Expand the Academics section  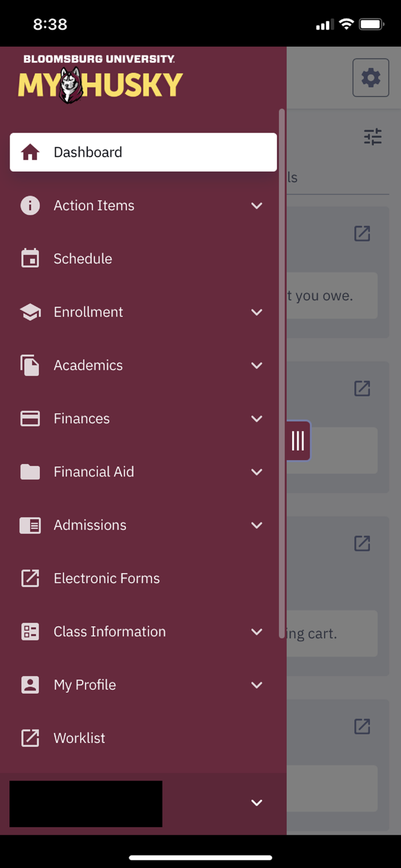point(257,365)
